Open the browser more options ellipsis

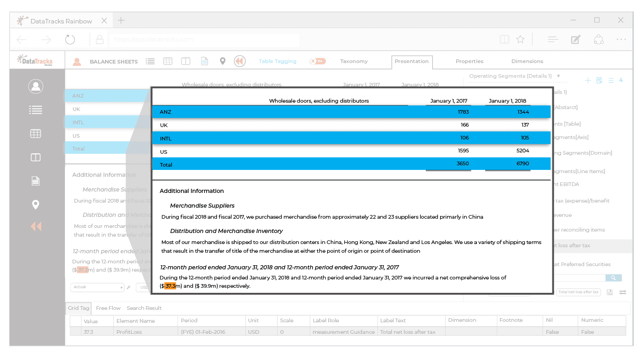(x=621, y=40)
